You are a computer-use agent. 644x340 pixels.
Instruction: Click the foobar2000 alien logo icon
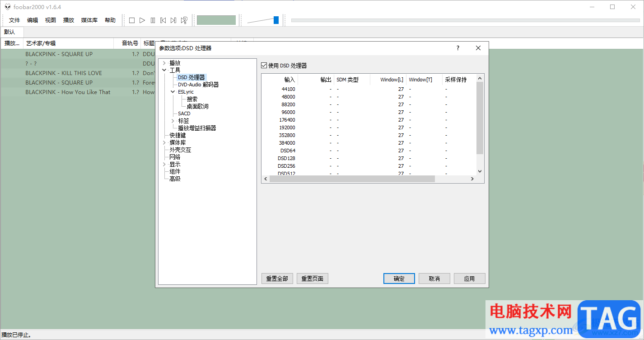[x=7, y=7]
